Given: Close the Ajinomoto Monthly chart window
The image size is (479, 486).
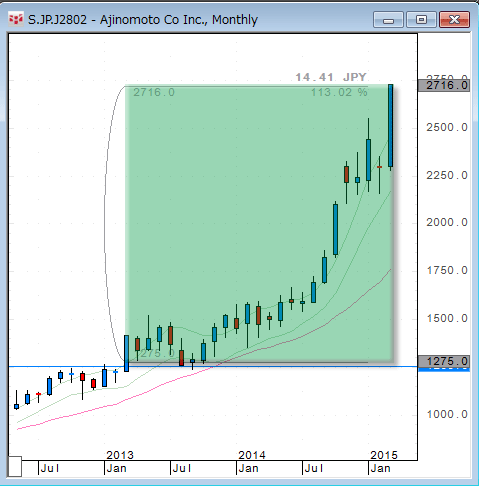Looking at the screenshot, I should [454, 20].
